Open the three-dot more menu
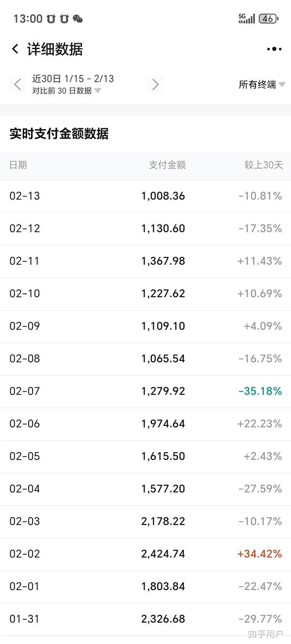This screenshot has width=291, height=644. 274,49
